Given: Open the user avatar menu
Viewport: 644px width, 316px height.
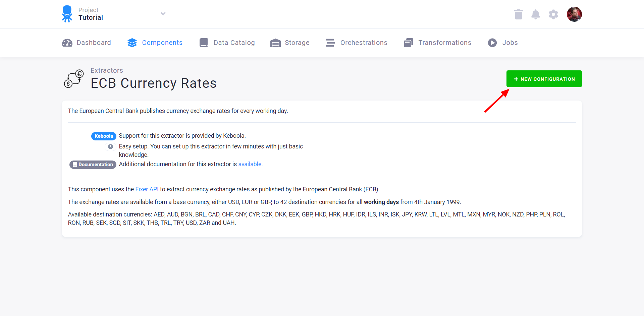Looking at the screenshot, I should click(x=574, y=14).
